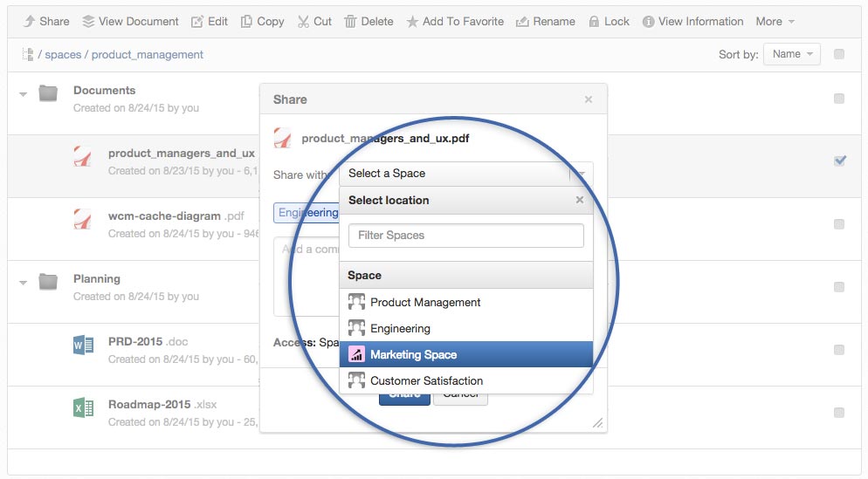
Task: Check the wcm-cache-diagram row checkbox
Action: click(839, 224)
